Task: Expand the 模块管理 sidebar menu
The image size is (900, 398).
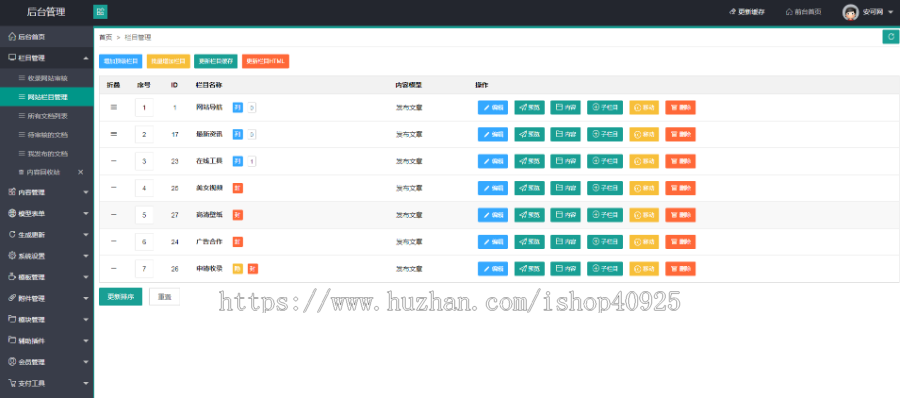Action: (x=46, y=320)
